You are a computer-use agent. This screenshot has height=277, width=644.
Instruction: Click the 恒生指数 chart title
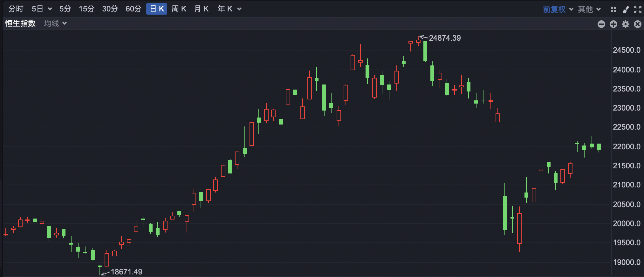(x=20, y=24)
